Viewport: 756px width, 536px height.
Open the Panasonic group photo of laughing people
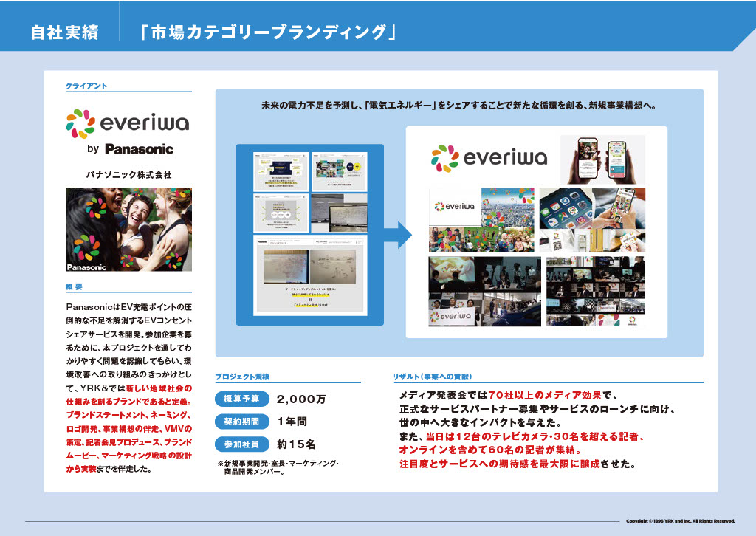129,230
